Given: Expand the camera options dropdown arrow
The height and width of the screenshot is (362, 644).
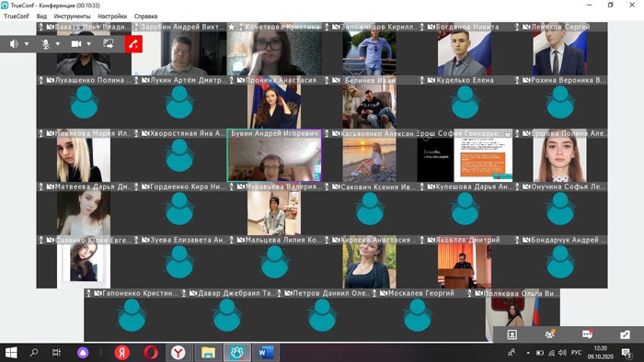Looking at the screenshot, I should (88, 44).
